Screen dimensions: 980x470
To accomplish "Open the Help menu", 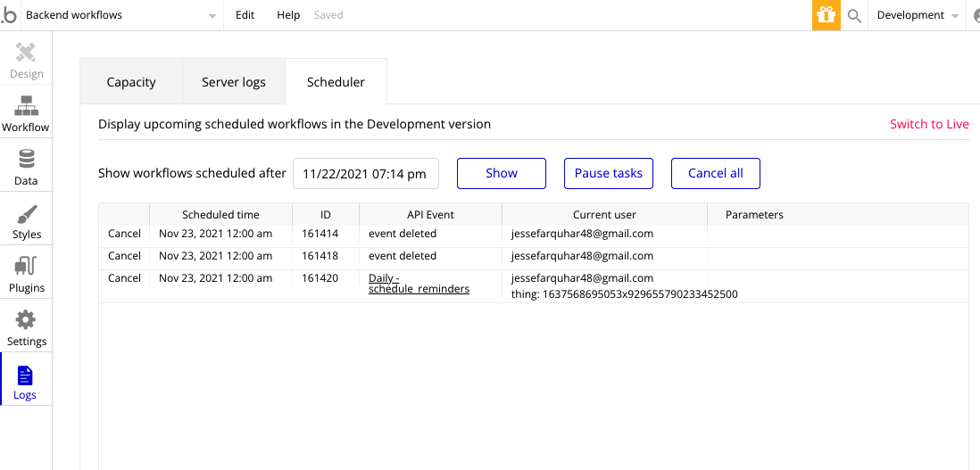I will point(288,15).
